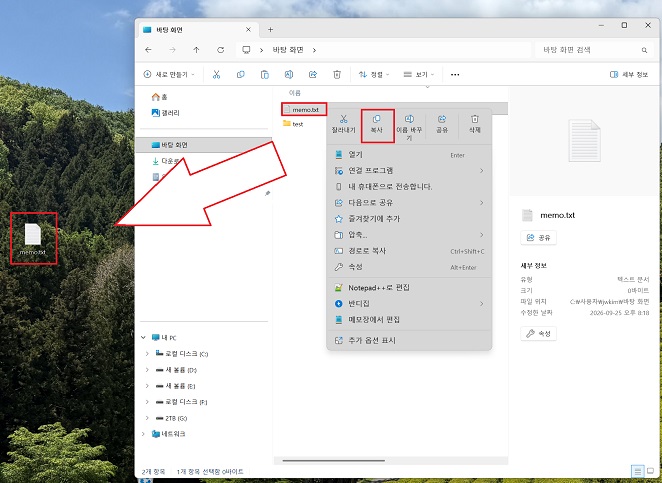Open the 다음으로 공유 submenu
Viewport: 662px width, 483px height.
coord(409,203)
